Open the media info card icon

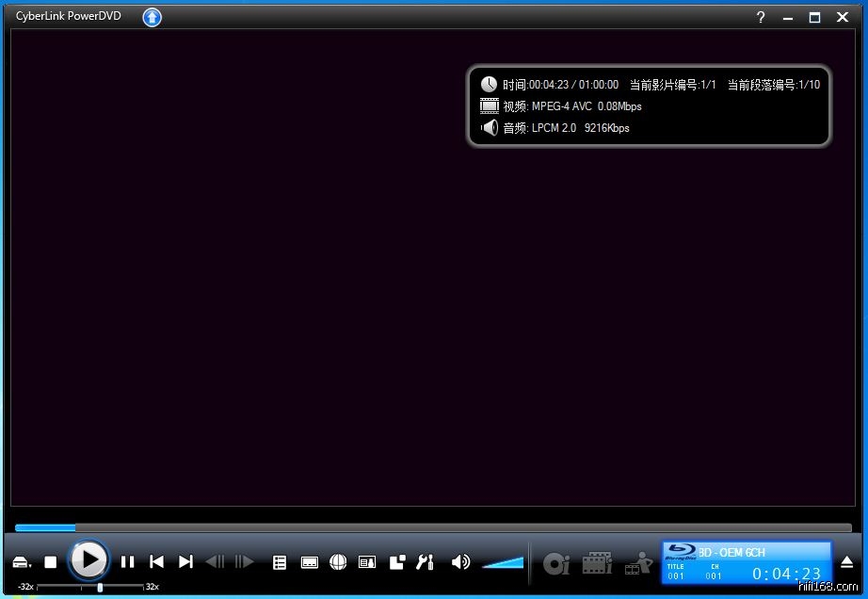point(367,562)
